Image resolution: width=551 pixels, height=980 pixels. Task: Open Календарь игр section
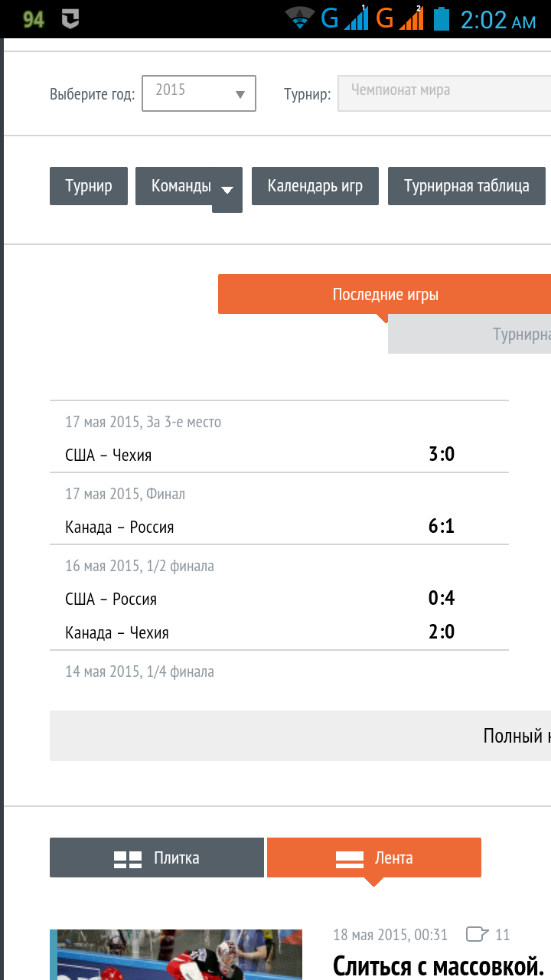(315, 186)
